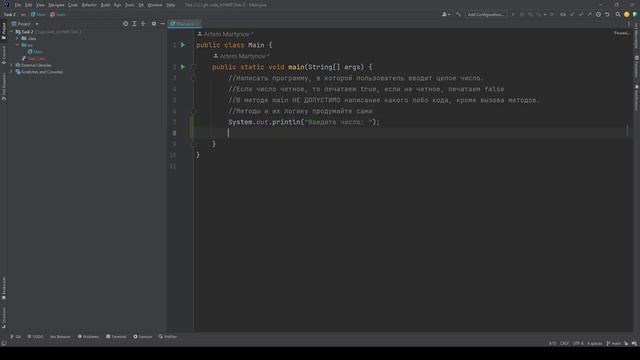Open the View menu
This screenshot has height=360, width=640.
40,5
